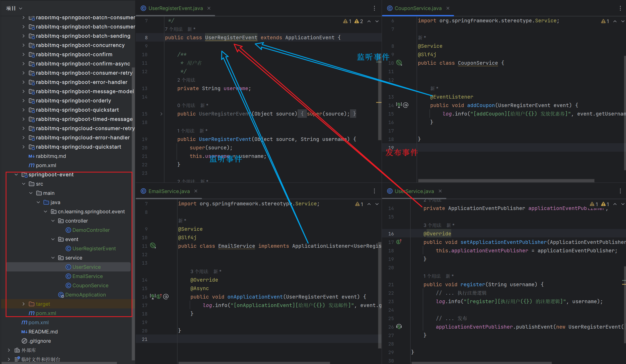The width and height of the screenshot is (626, 364).
Task: Click the Spring bean gutter icon in CouponService
Action: 399,63
